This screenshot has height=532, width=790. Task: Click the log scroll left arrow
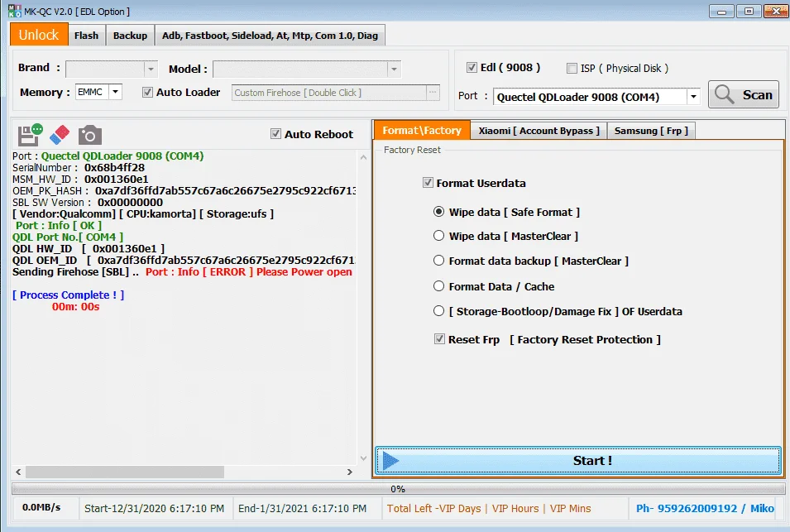pos(19,472)
